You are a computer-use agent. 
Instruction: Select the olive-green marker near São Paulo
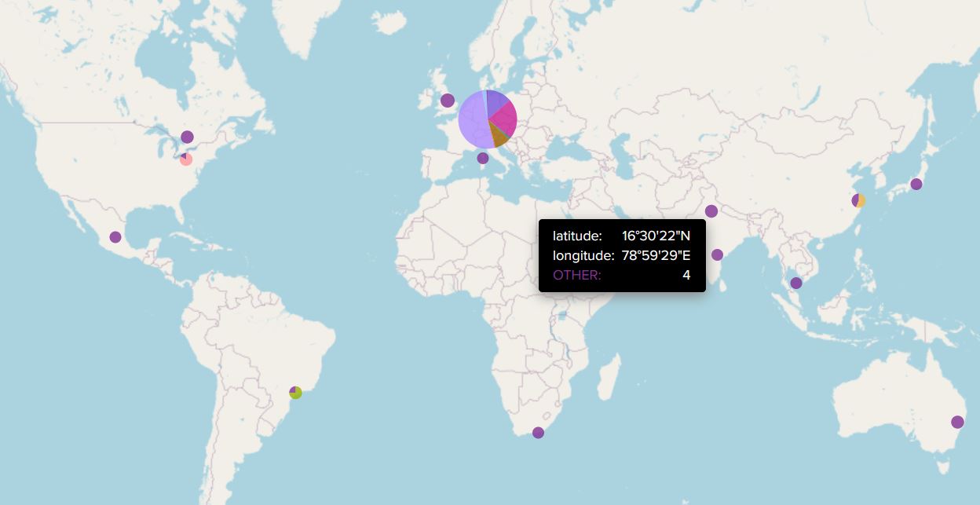tap(297, 392)
